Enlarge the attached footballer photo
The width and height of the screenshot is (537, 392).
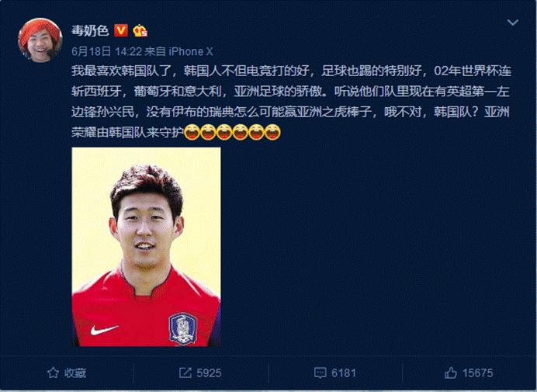146,247
